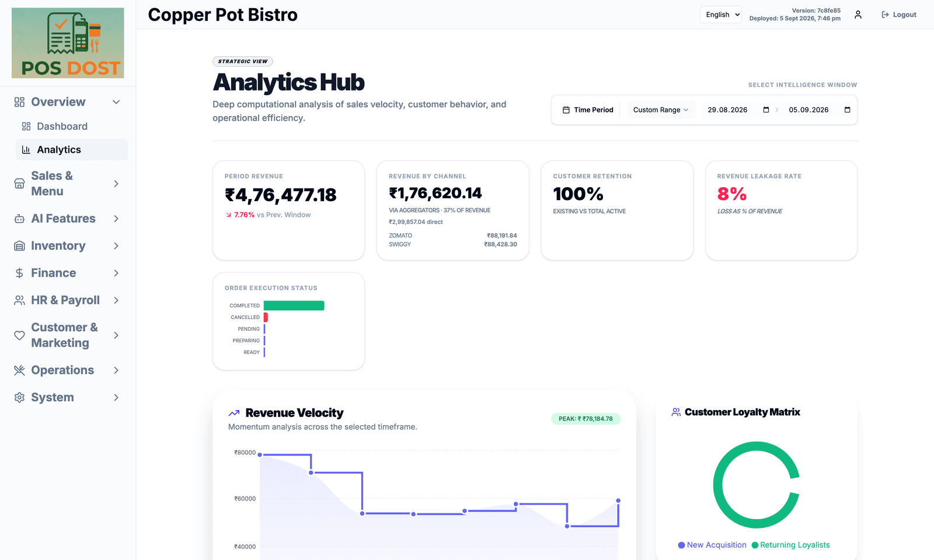The height and width of the screenshot is (560, 934).
Task: Click the AI Features robot icon
Action: tap(19, 219)
